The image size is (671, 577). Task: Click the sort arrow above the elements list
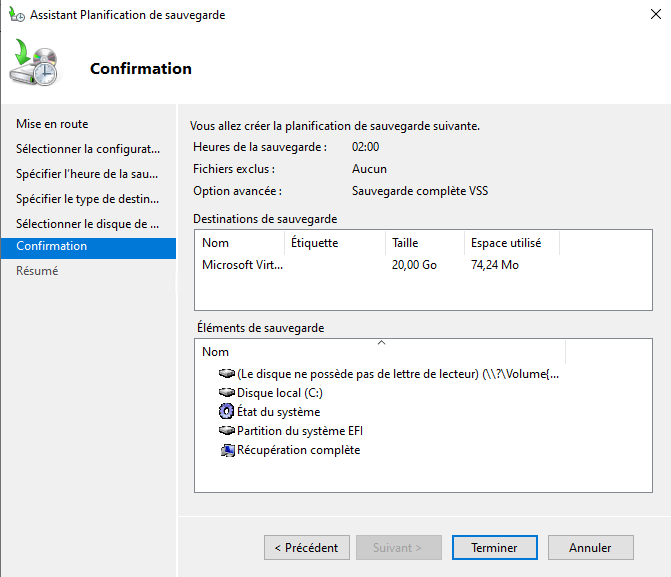click(x=380, y=342)
